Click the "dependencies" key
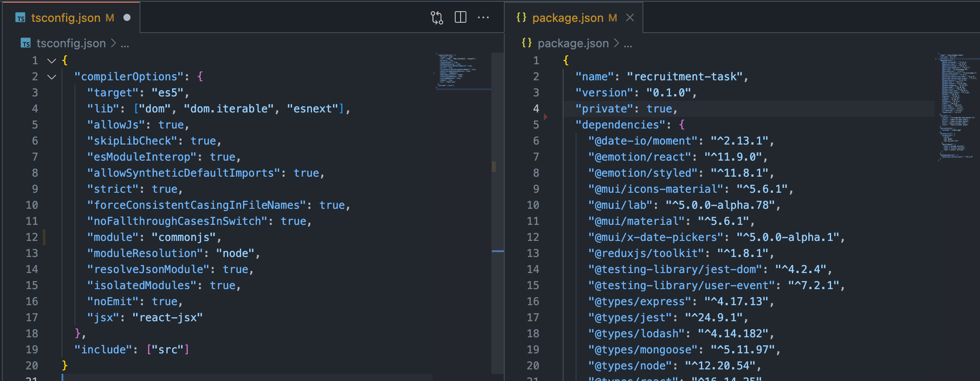This screenshot has height=381, width=980. click(x=620, y=125)
